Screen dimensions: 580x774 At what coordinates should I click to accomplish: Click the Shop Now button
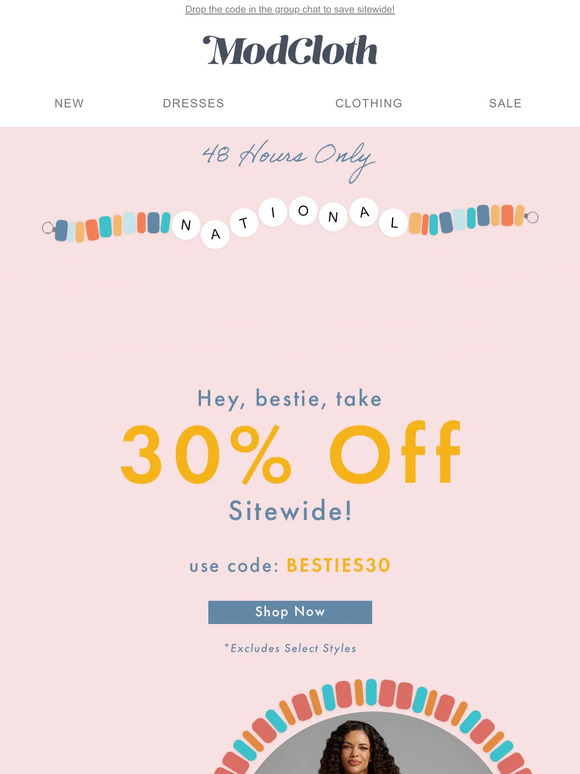(290, 612)
